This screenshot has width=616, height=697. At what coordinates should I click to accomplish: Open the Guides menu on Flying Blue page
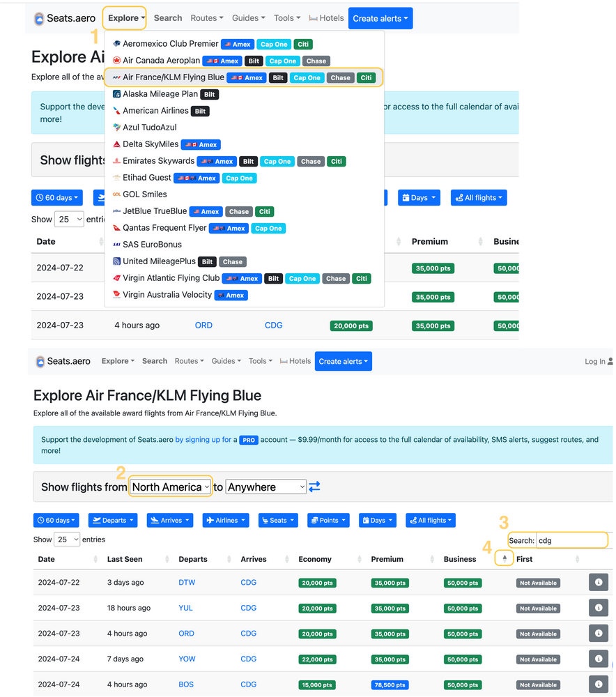point(226,361)
